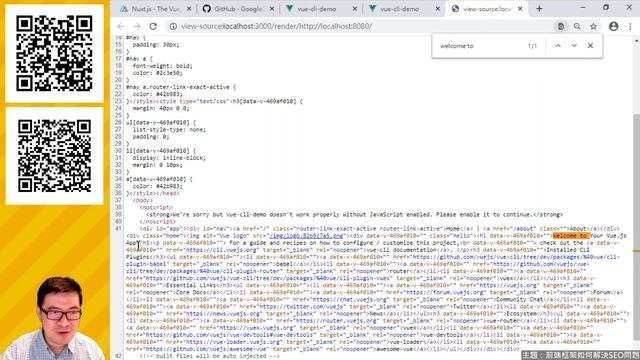This screenshot has height=360, width=640.
Task: Bookmark this page with the star
Action: (593, 26)
